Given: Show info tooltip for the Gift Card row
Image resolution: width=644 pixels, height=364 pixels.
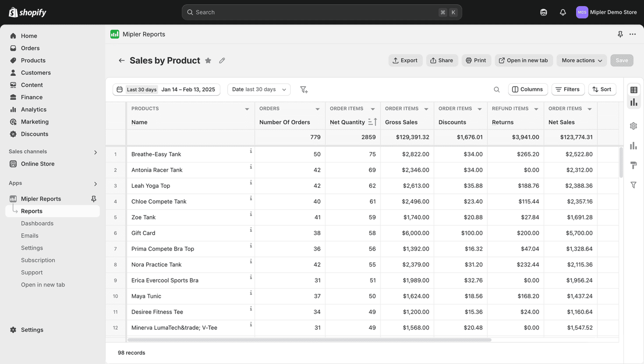Looking at the screenshot, I should [x=251, y=230].
